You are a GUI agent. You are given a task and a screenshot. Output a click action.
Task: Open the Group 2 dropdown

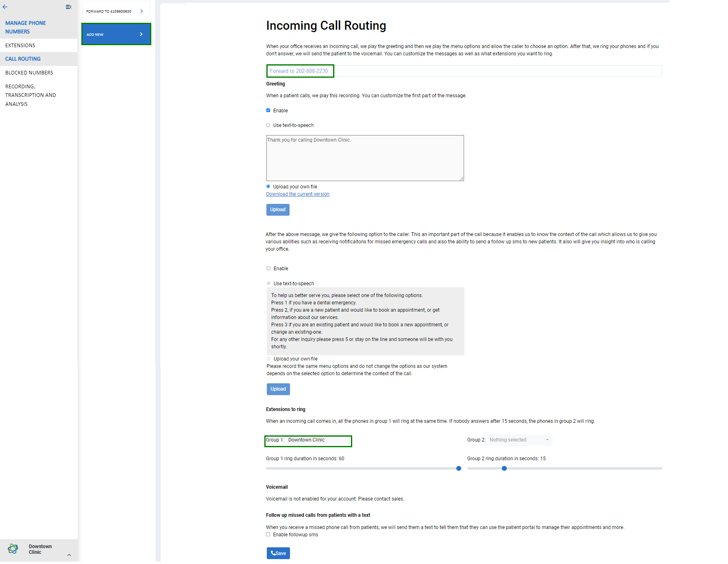(x=519, y=440)
